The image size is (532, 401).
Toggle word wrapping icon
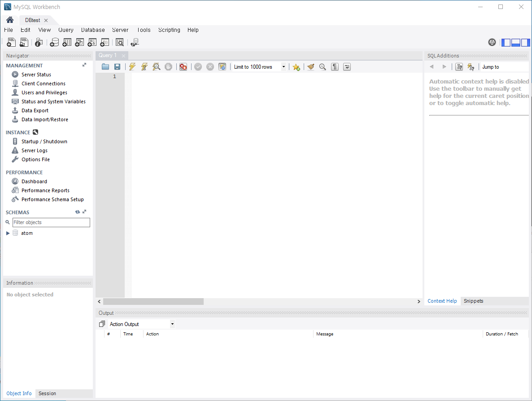[347, 67]
